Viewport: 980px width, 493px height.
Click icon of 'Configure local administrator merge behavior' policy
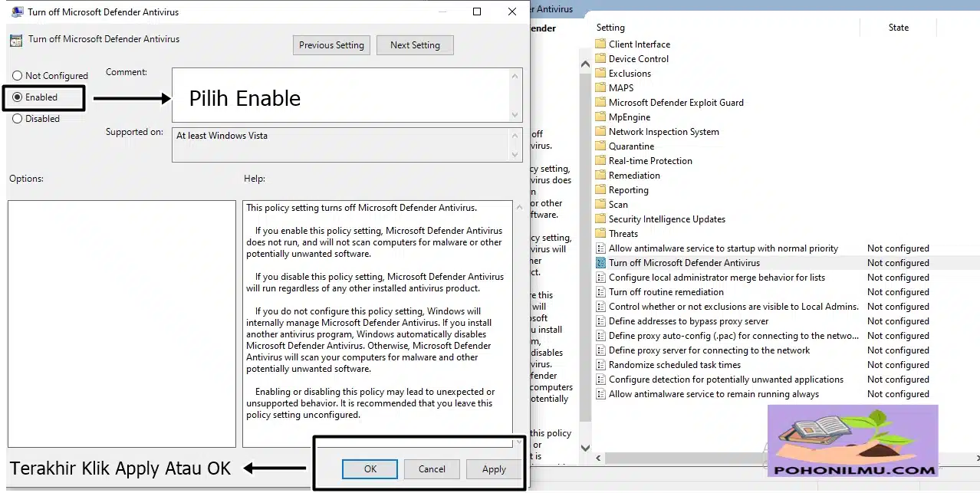[x=601, y=277]
